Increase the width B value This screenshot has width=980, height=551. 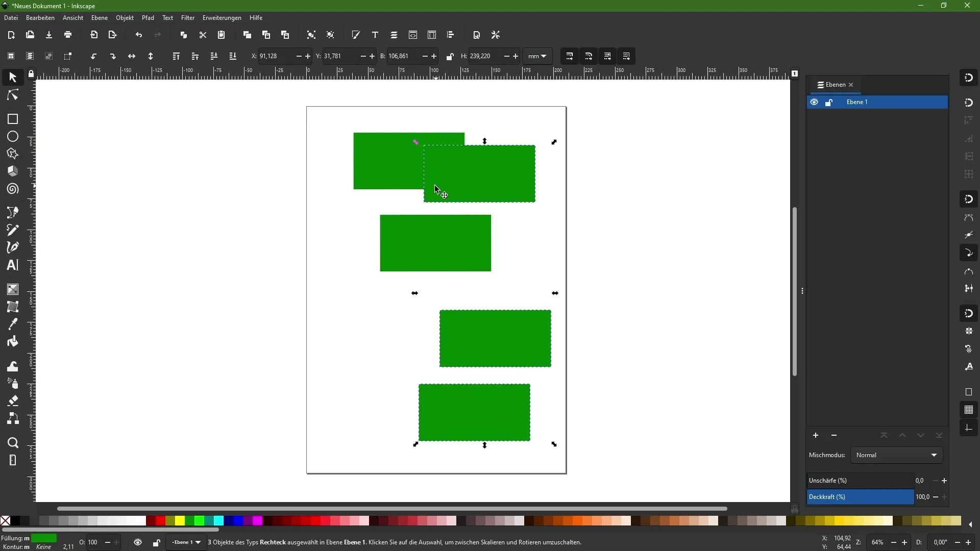click(434, 57)
